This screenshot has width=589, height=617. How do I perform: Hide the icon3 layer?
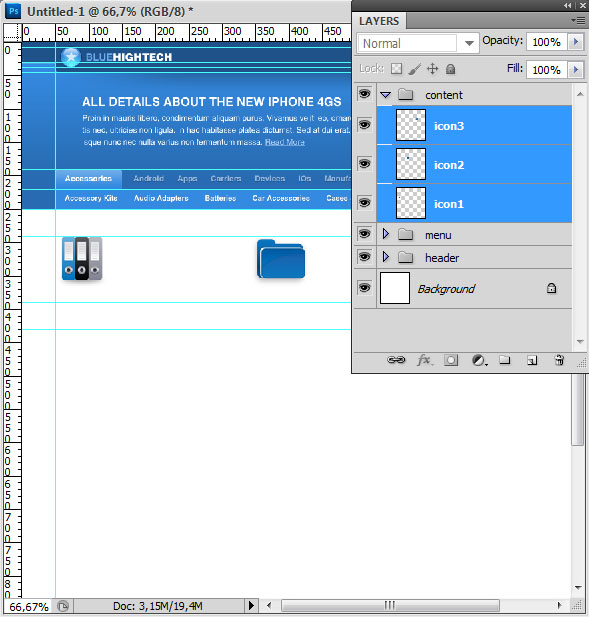[x=365, y=125]
